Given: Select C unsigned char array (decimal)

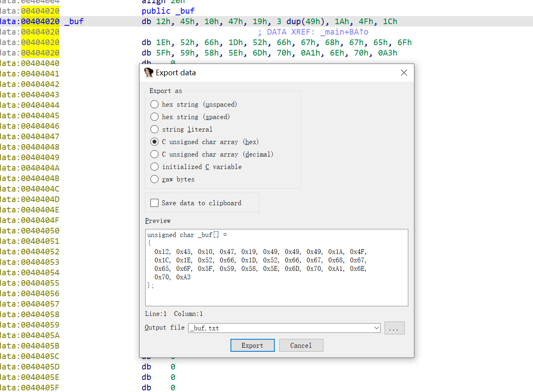Looking at the screenshot, I should pyautogui.click(x=154, y=154).
